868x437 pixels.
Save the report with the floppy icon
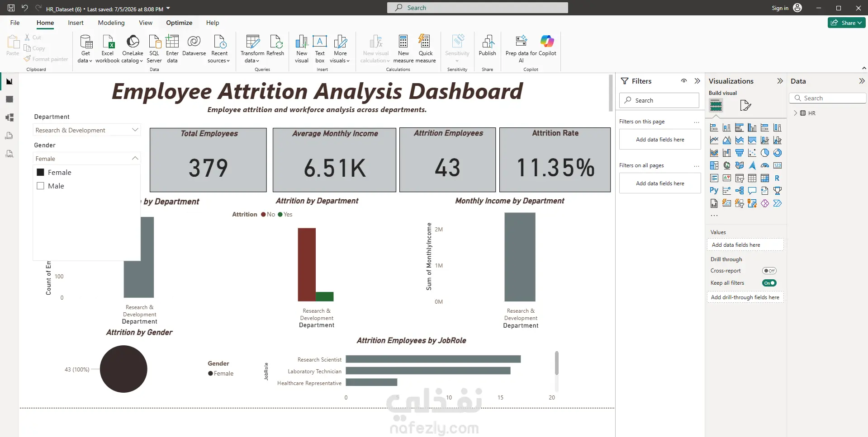(x=11, y=8)
